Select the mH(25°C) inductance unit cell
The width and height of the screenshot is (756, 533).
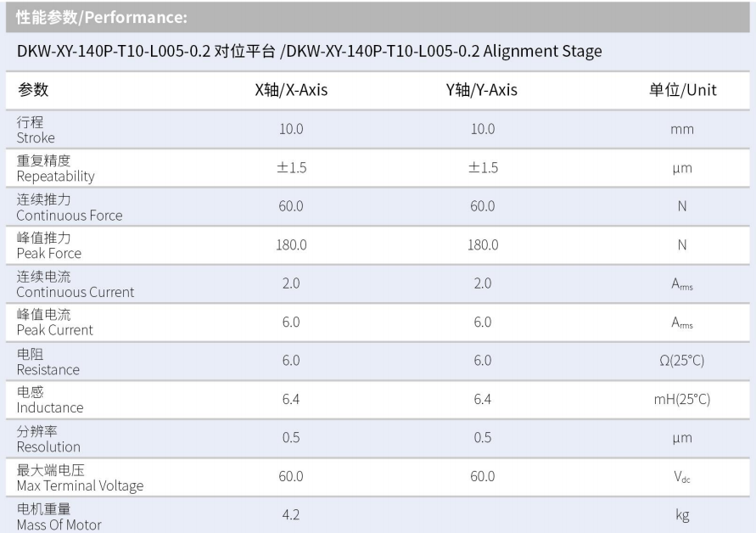point(682,400)
